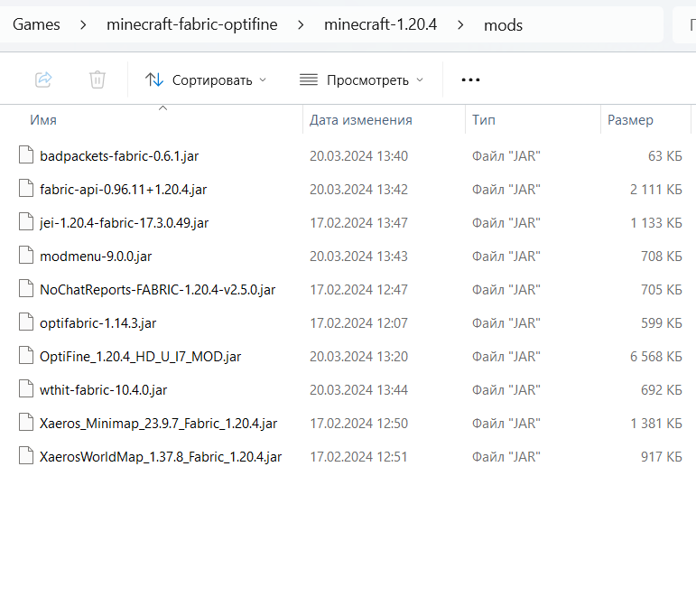The width and height of the screenshot is (696, 616).
Task: Click date 20.03.2024 13:20 cell
Action: point(358,357)
